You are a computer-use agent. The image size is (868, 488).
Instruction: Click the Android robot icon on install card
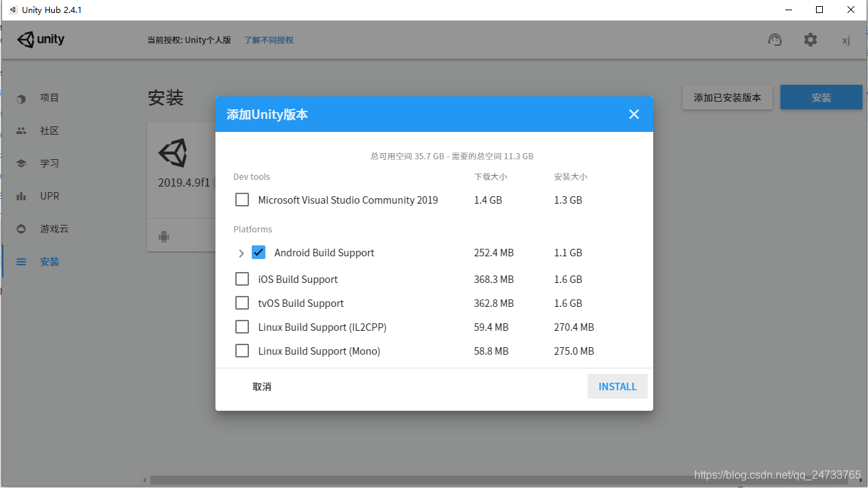(x=163, y=237)
